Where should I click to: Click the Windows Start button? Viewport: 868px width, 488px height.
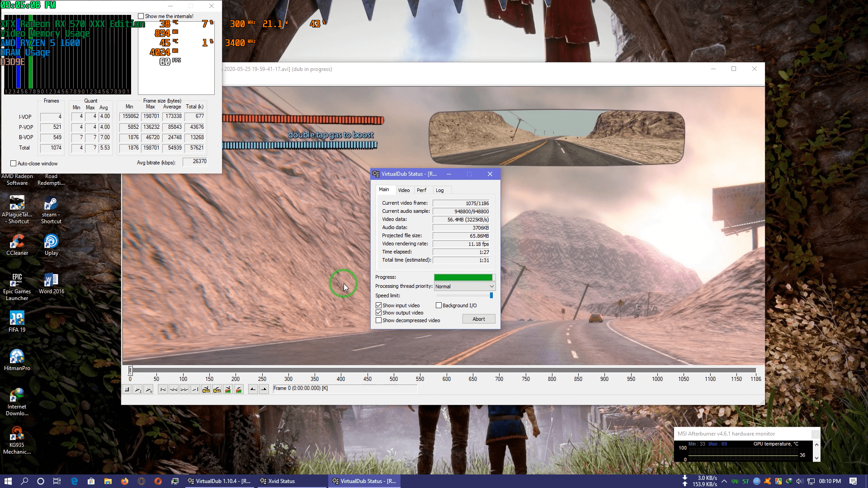click(x=8, y=481)
